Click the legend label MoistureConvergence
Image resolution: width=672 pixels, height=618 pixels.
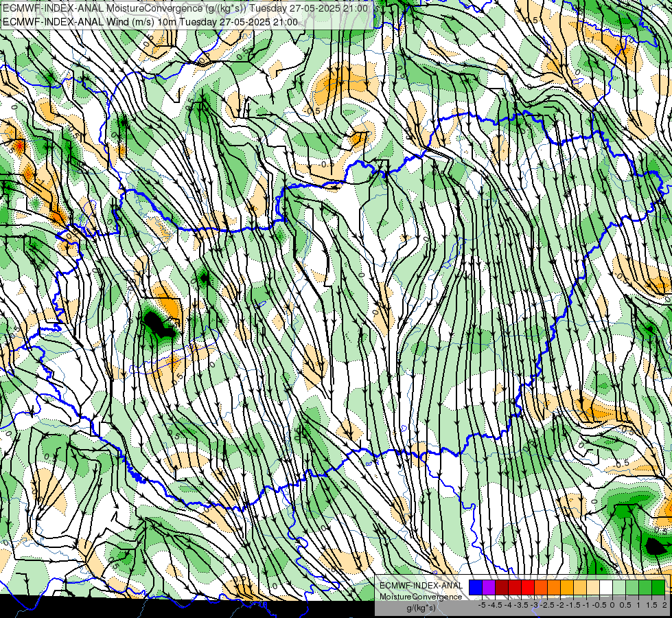click(x=421, y=597)
